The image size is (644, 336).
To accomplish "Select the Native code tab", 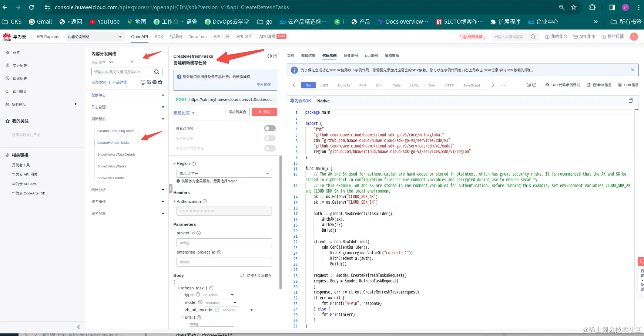I will click(x=323, y=101).
